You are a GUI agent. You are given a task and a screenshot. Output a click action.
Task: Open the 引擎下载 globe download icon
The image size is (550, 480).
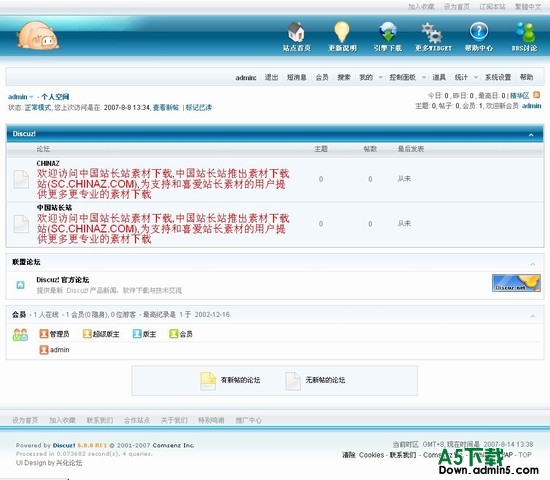[x=388, y=32]
